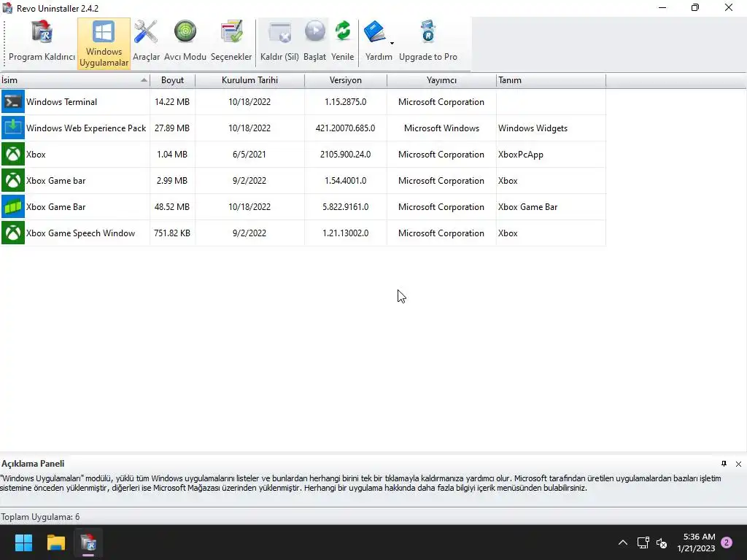Select the Xbox Game Speech Window icon
The image size is (747, 560).
tap(13, 233)
